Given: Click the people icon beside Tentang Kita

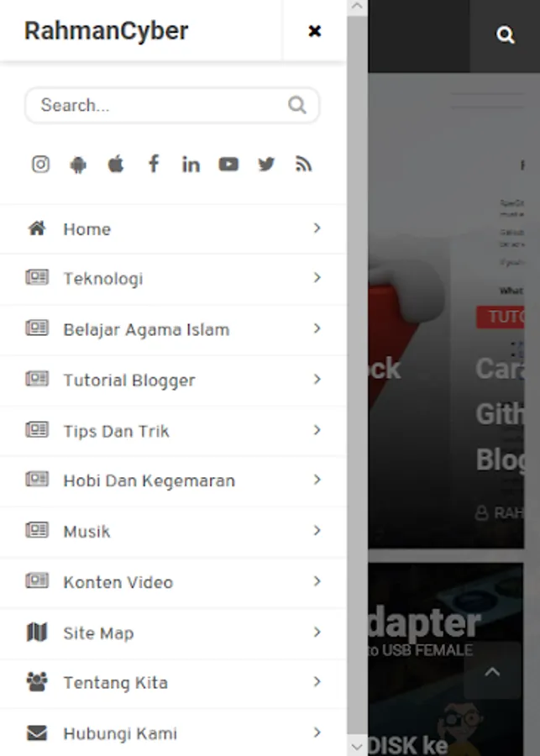Looking at the screenshot, I should pyautogui.click(x=37, y=682).
